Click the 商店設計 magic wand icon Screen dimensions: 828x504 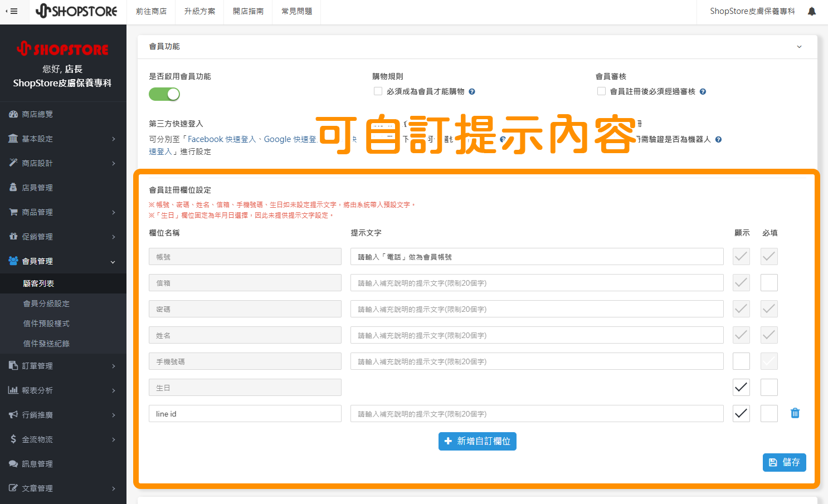pyautogui.click(x=13, y=163)
